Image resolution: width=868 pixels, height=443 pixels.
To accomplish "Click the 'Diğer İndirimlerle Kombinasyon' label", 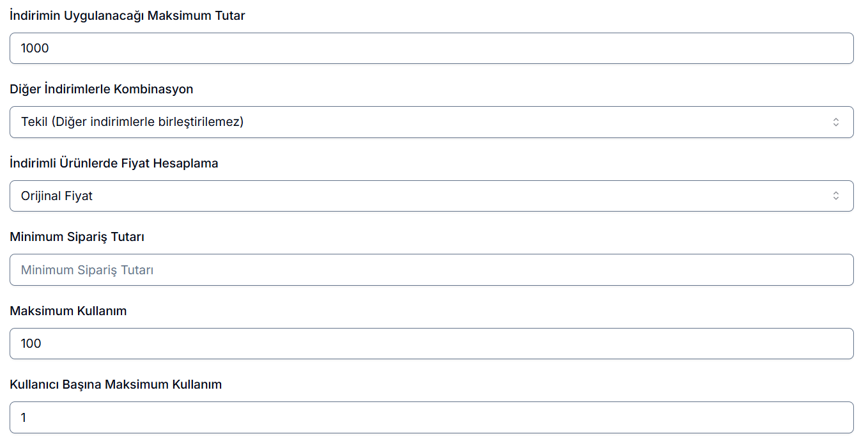I will (101, 89).
